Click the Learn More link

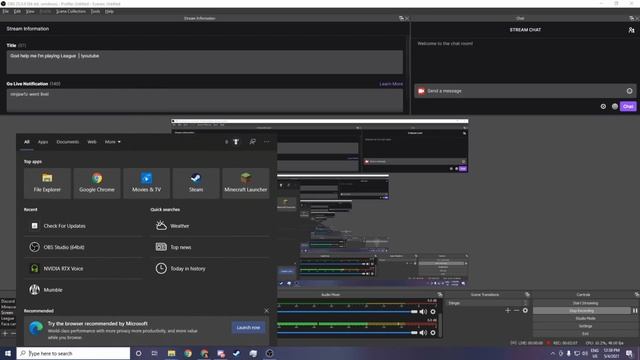coord(391,84)
